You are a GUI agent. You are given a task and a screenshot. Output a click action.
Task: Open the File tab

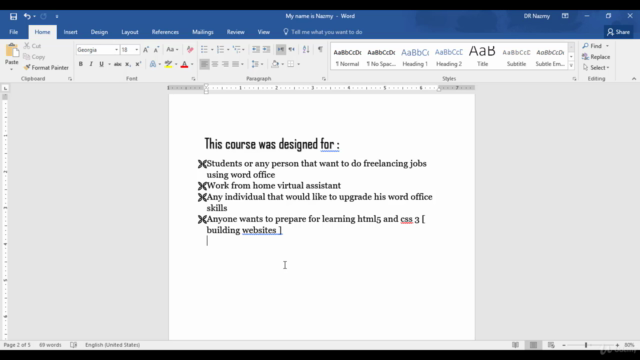click(13, 32)
